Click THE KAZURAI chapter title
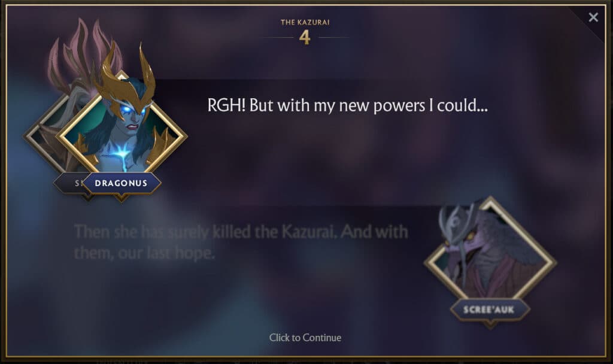The height and width of the screenshot is (364, 613). tap(305, 22)
